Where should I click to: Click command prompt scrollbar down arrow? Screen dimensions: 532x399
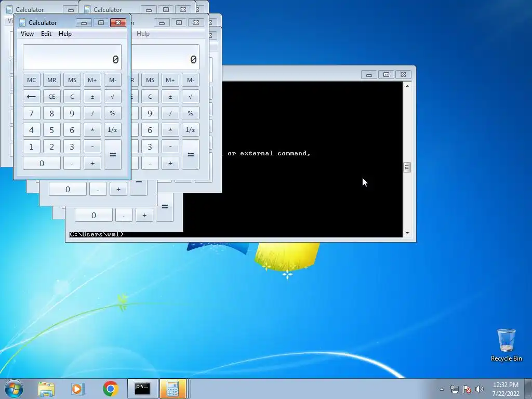pyautogui.click(x=407, y=233)
